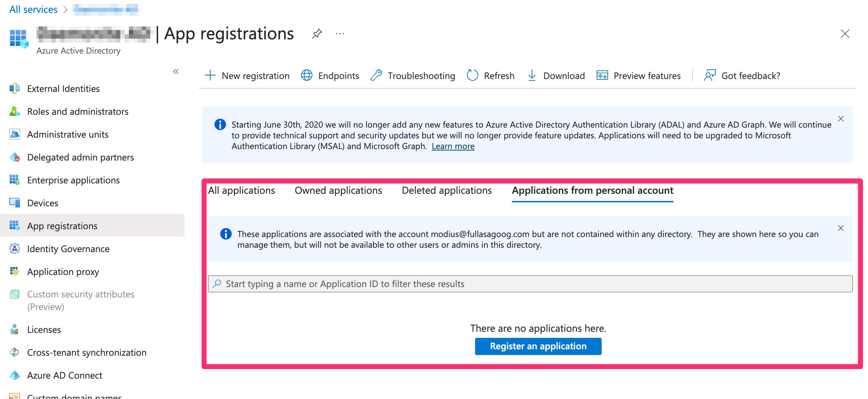Screen dimensions: 868x399
Task: Click the Devices sidebar icon
Action: [15, 203]
